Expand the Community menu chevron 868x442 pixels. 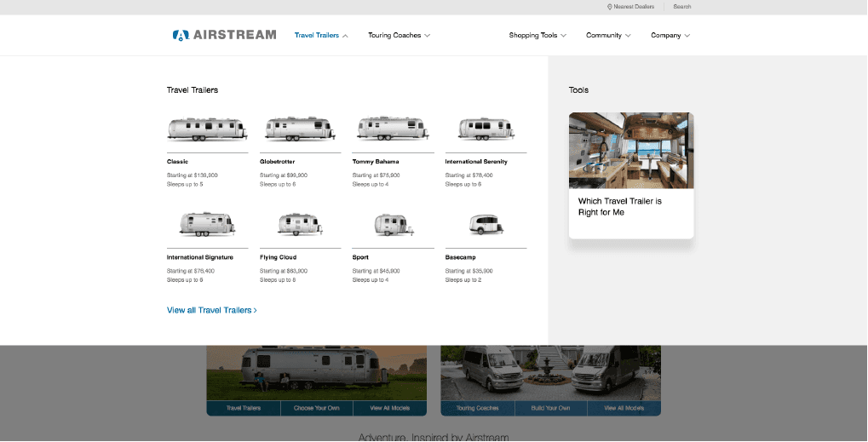(628, 36)
